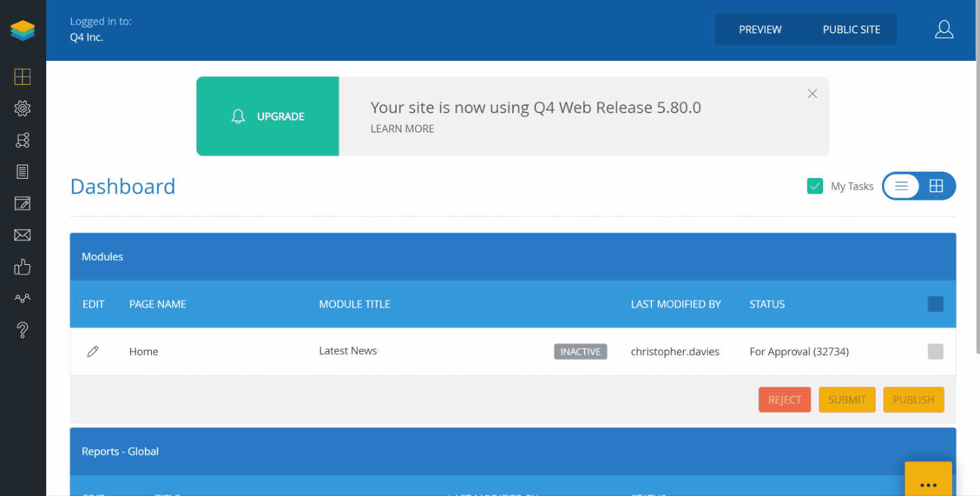Open the site structure nodes icon
The image size is (980, 496).
pos(22,140)
